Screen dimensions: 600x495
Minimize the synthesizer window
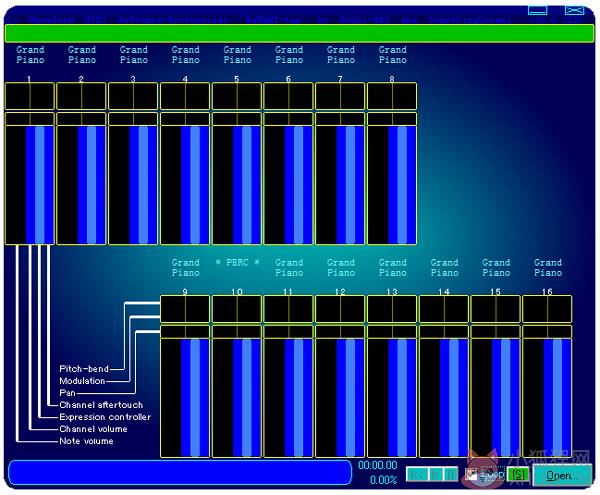(x=537, y=10)
